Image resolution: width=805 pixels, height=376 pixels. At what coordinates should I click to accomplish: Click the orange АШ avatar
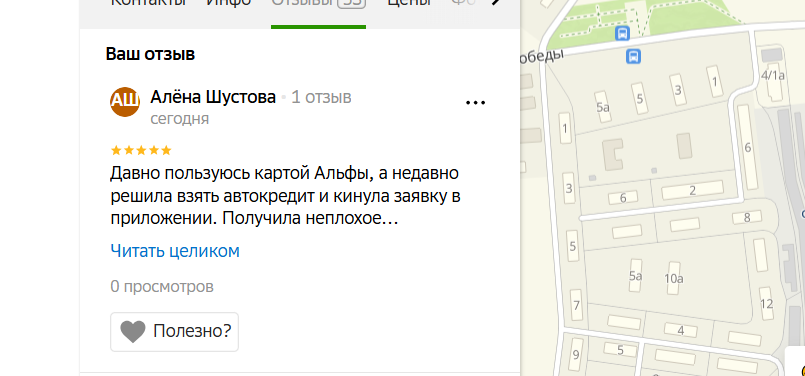click(x=125, y=102)
